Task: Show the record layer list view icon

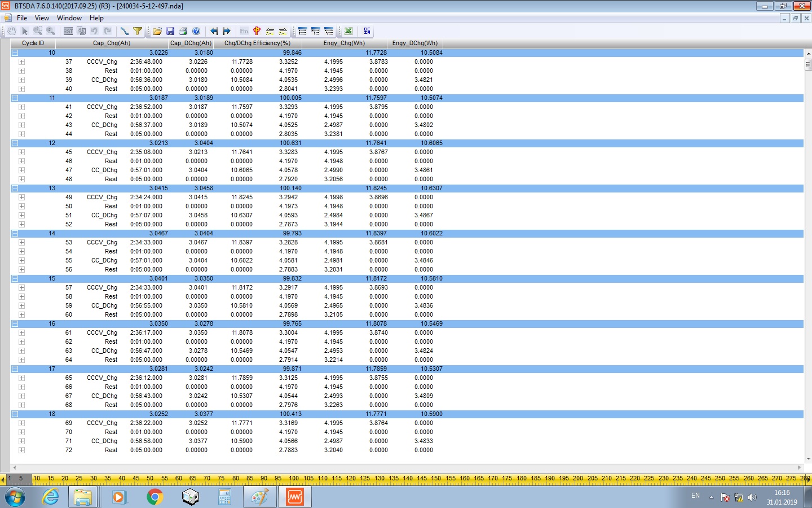Action: click(329, 31)
